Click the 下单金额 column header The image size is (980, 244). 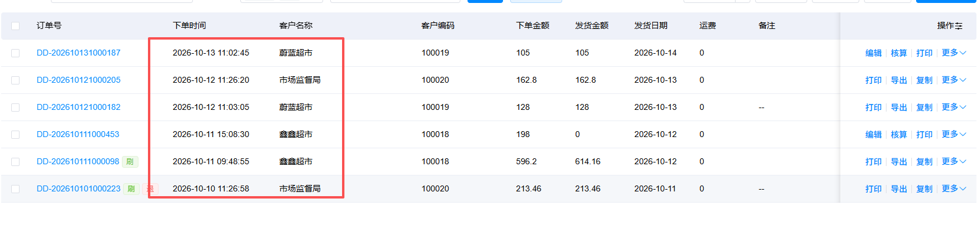(x=533, y=25)
